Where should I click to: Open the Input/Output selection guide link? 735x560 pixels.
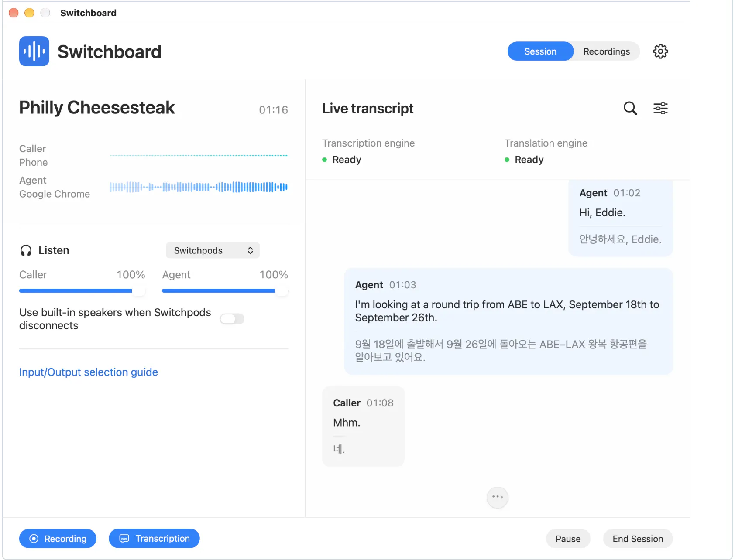point(89,372)
